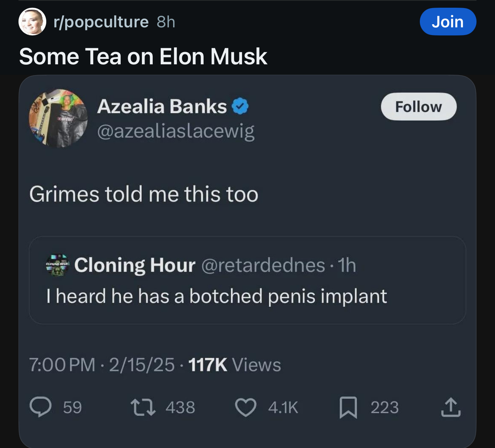Image resolution: width=495 pixels, height=448 pixels.
Task: Tap the retweet arrows icon
Action: pyautogui.click(x=143, y=408)
